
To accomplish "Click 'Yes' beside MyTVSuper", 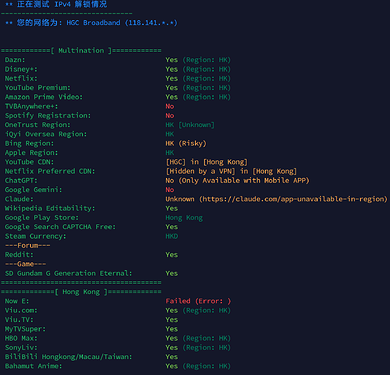I will [x=172, y=329].
